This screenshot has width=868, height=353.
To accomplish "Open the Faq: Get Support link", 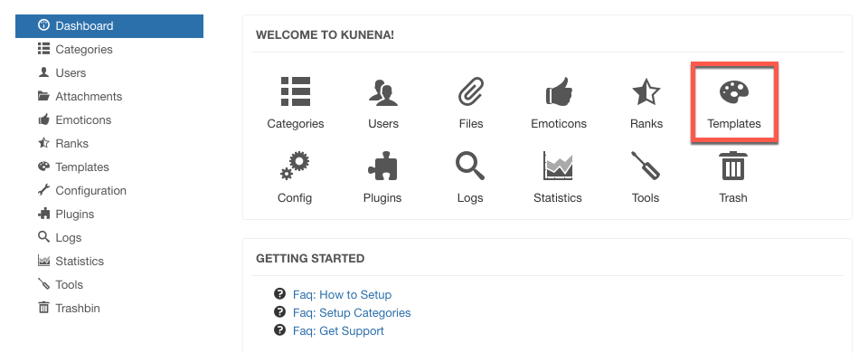I will 338,331.
